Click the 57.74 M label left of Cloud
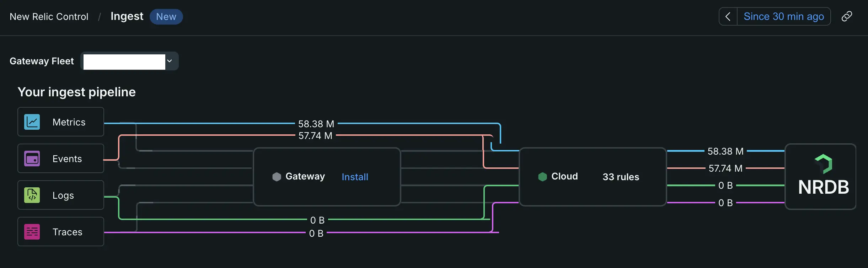 tap(315, 135)
